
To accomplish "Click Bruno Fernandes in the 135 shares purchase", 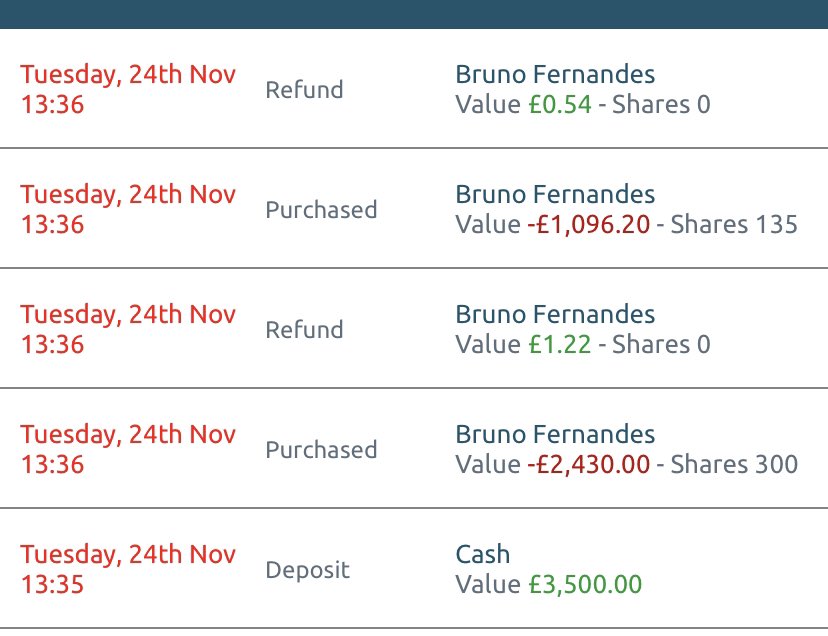I will point(555,194).
